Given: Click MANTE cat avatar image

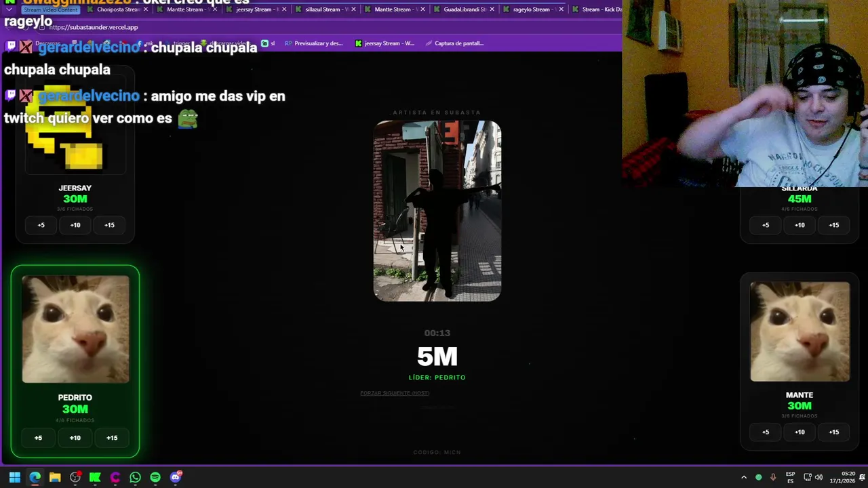Looking at the screenshot, I should pyautogui.click(x=800, y=331).
